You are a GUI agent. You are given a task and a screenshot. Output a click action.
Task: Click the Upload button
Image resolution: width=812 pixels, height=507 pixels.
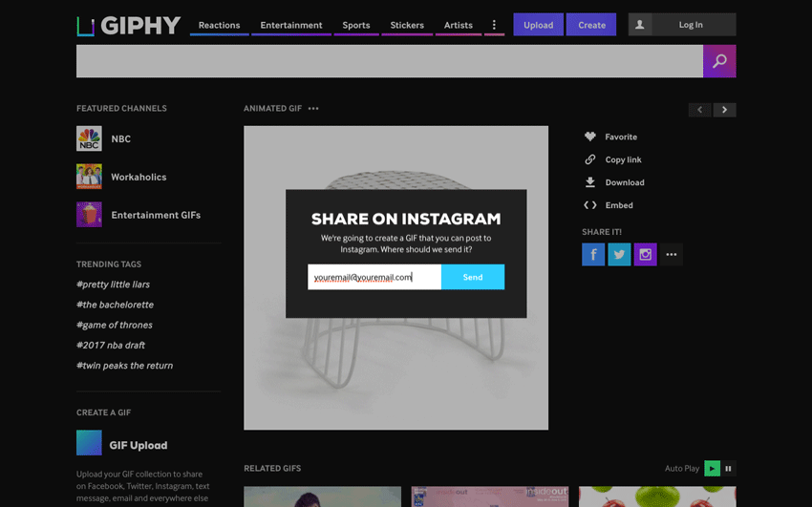pos(538,25)
